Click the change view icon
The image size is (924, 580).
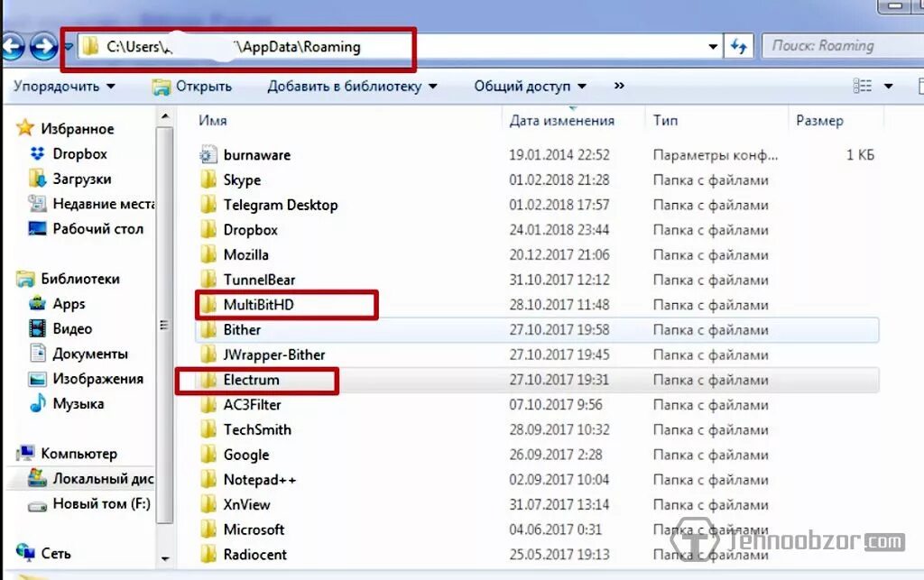tap(862, 86)
